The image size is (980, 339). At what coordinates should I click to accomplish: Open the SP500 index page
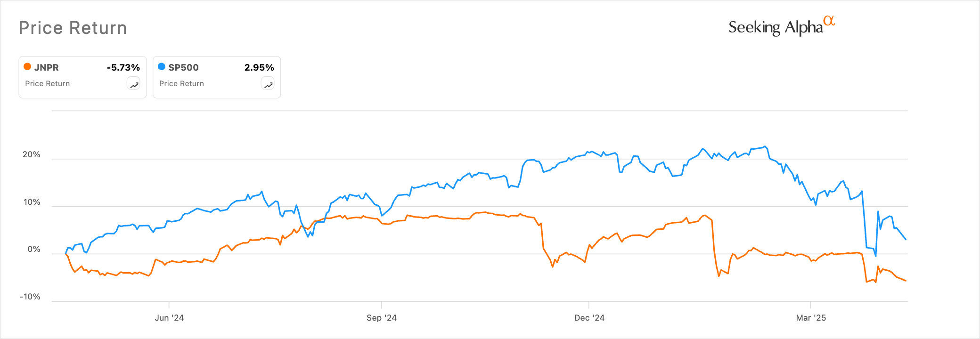pos(184,67)
